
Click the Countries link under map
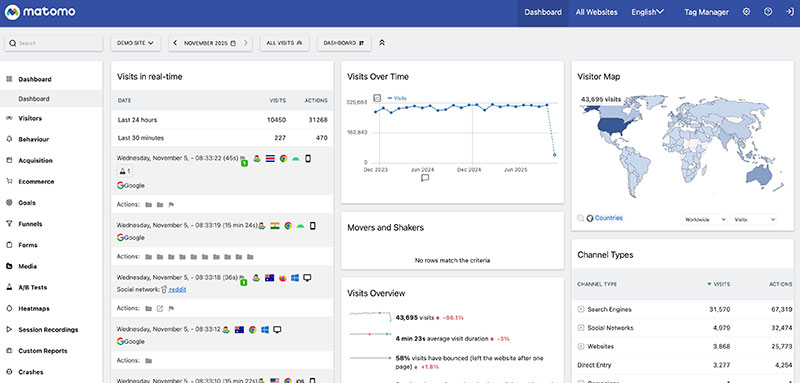pos(609,218)
